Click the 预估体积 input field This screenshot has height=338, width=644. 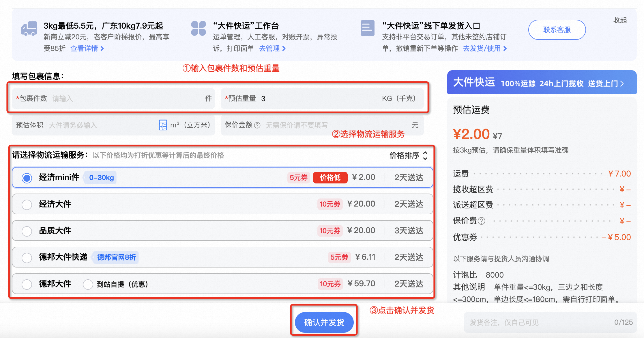tap(113, 125)
